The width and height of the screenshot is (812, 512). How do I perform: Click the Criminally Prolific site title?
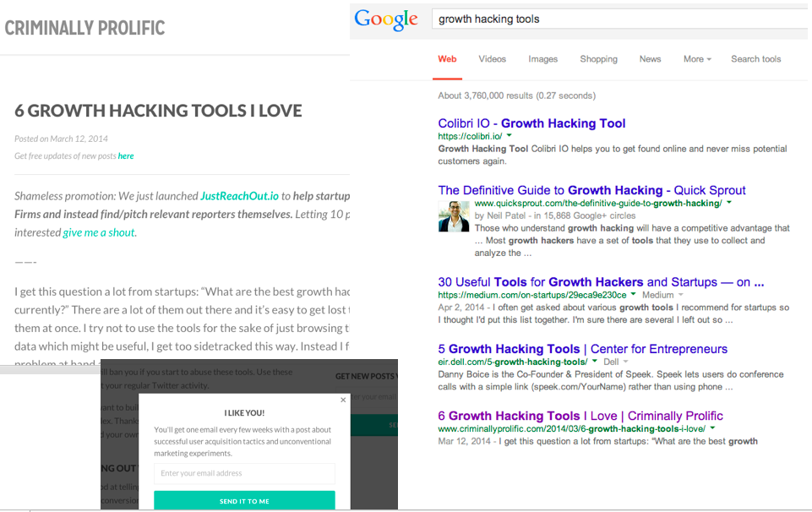85,28
